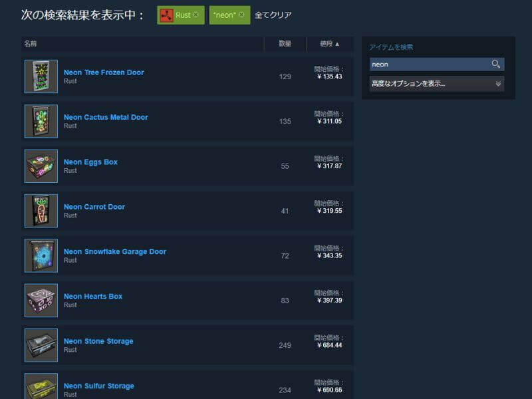Click quantity 234 for Neon Sulfur Storage
Viewport: 532px width, 399px height.
pos(285,390)
